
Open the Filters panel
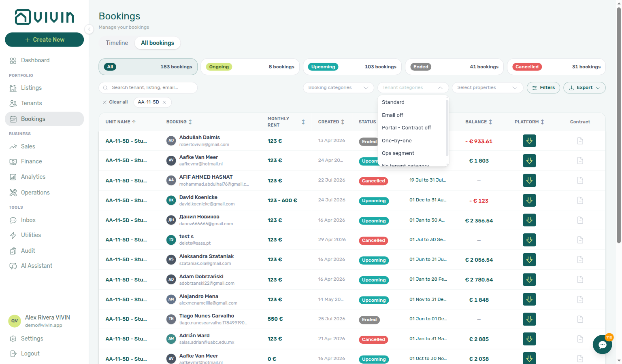[x=543, y=88]
